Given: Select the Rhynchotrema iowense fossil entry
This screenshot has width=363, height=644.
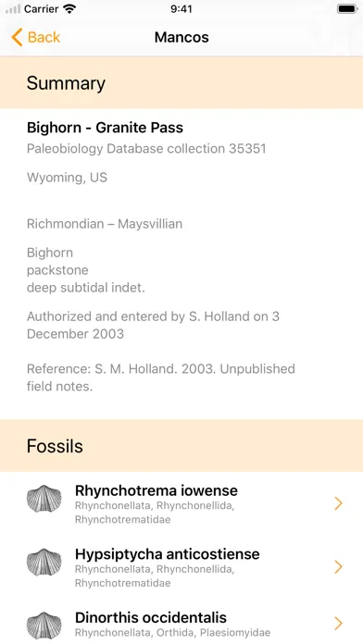Looking at the screenshot, I should click(181, 503).
